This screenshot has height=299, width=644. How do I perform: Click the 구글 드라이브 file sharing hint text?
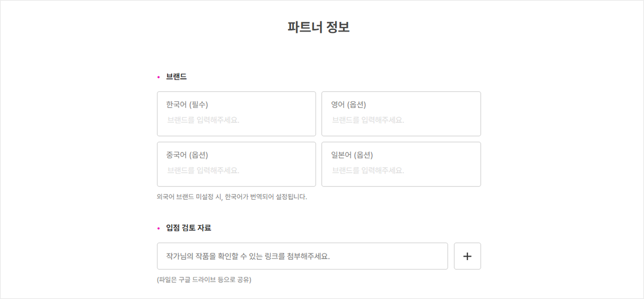pyautogui.click(x=204, y=280)
